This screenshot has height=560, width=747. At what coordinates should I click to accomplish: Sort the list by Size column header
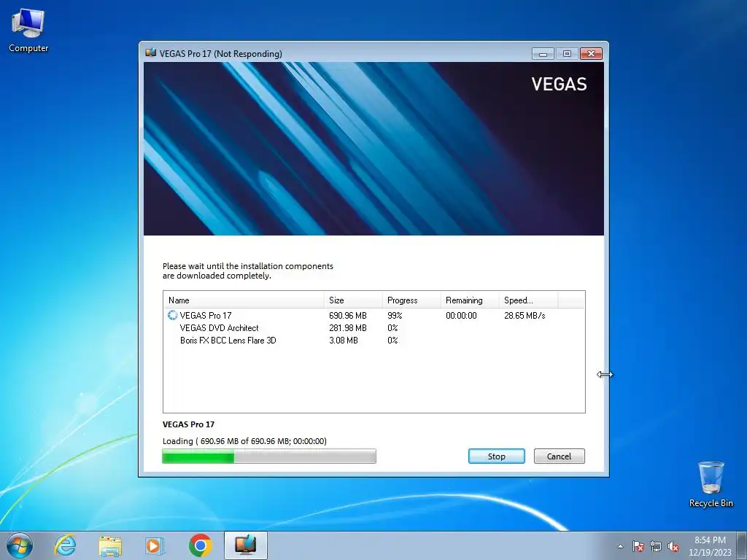[x=353, y=300]
